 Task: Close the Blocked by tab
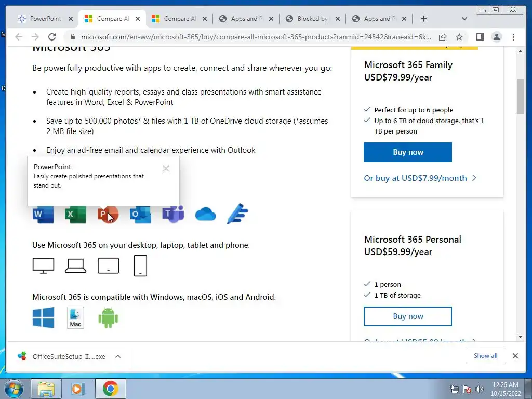[338, 19]
